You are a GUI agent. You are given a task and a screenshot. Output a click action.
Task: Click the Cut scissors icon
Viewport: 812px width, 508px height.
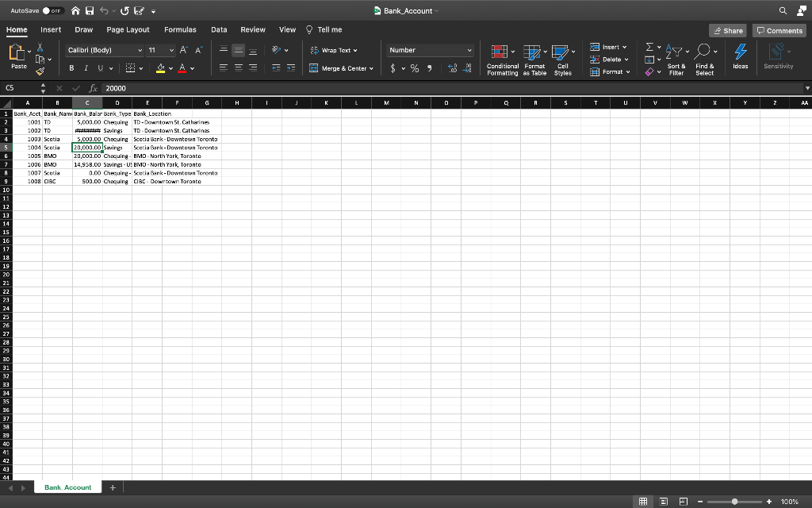coord(40,47)
